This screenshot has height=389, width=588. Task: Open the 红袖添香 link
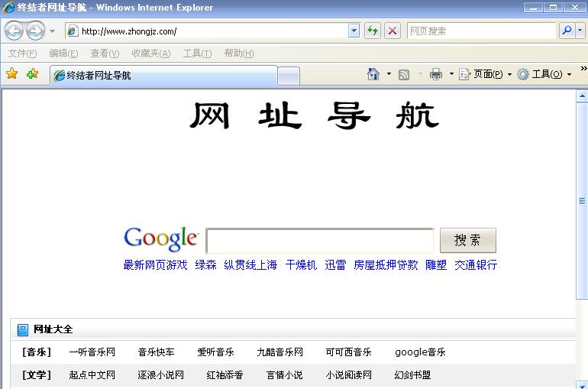pyautogui.click(x=225, y=375)
